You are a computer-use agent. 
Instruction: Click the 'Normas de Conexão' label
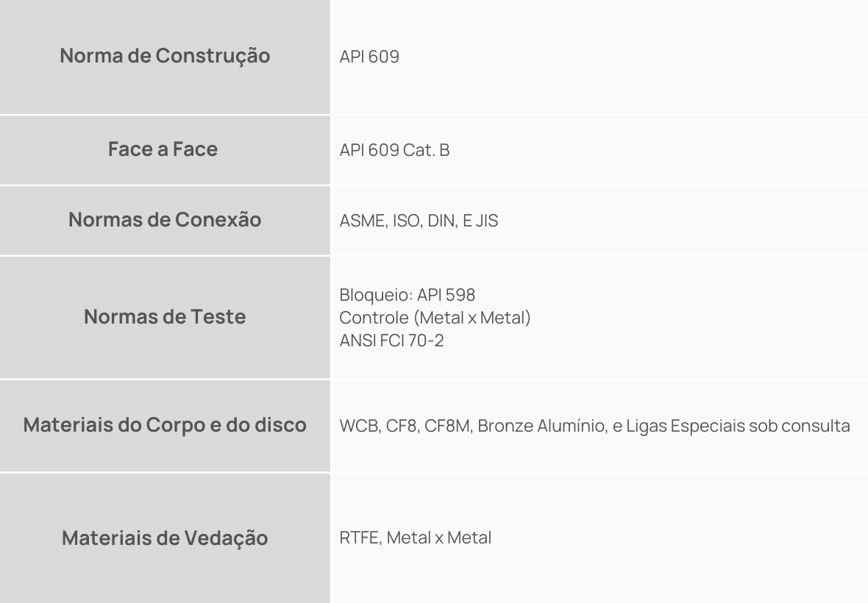click(165, 220)
